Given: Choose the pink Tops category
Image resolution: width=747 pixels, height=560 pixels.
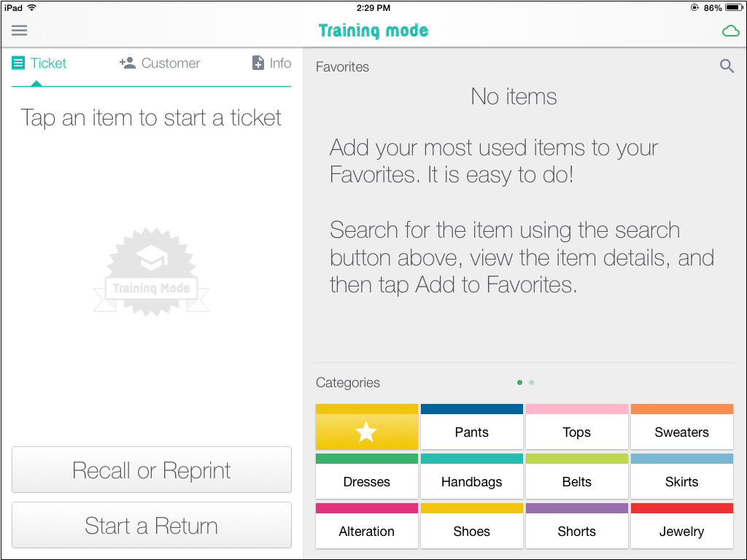Looking at the screenshot, I should point(576,427).
